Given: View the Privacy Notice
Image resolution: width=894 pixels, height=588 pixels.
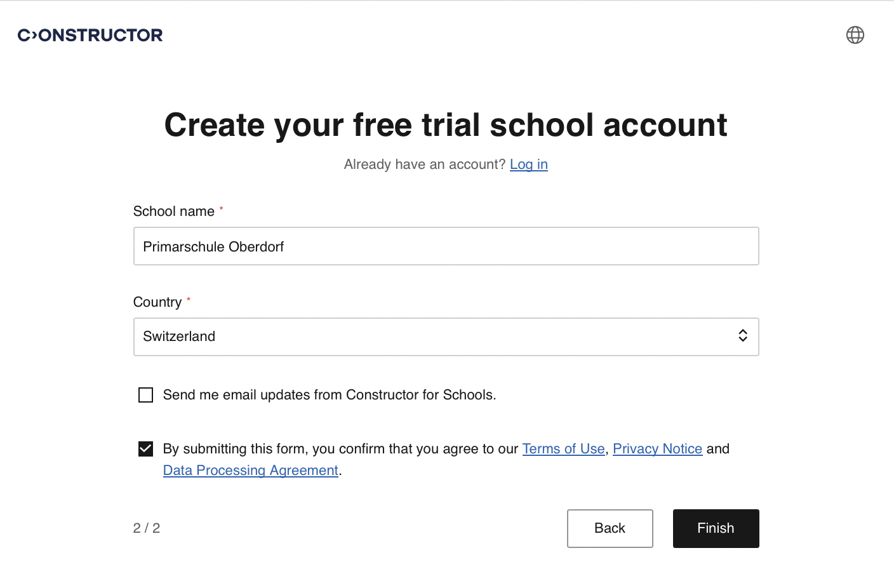Looking at the screenshot, I should (x=657, y=448).
